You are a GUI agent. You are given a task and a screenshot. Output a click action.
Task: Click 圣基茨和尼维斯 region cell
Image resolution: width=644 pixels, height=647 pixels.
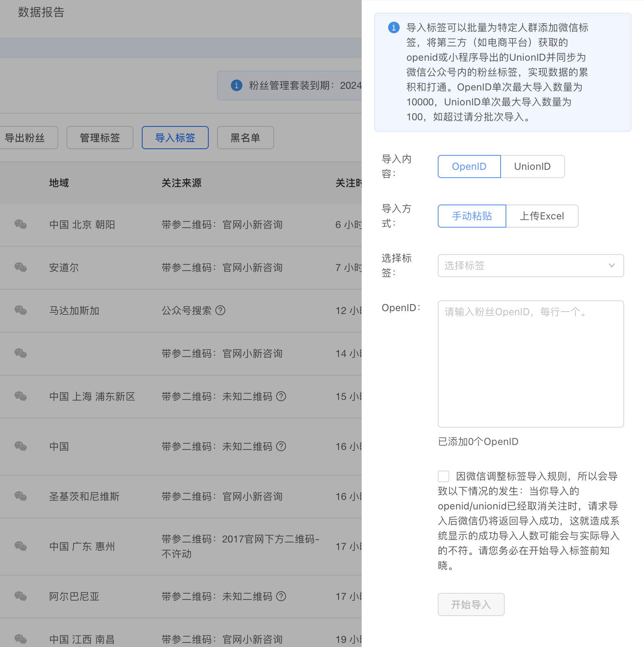84,497
